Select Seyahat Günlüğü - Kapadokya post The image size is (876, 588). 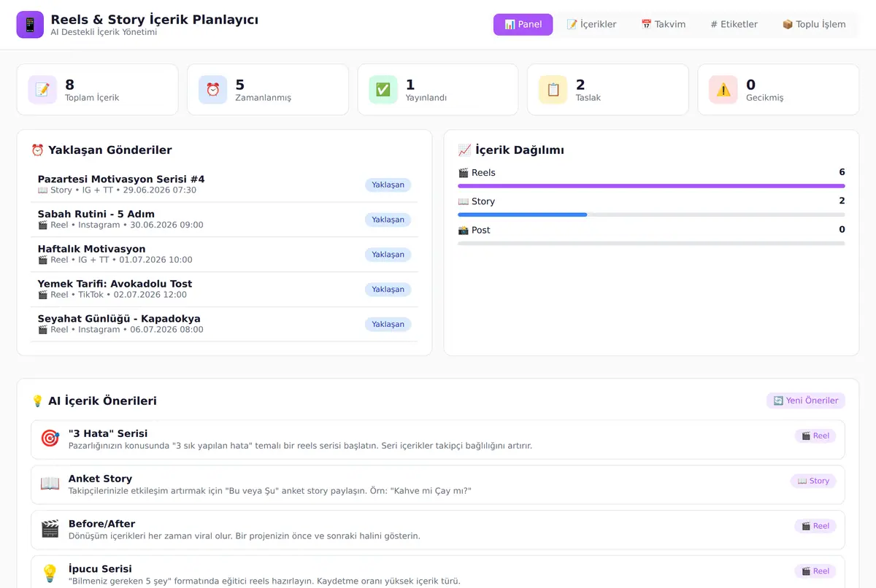click(x=224, y=325)
